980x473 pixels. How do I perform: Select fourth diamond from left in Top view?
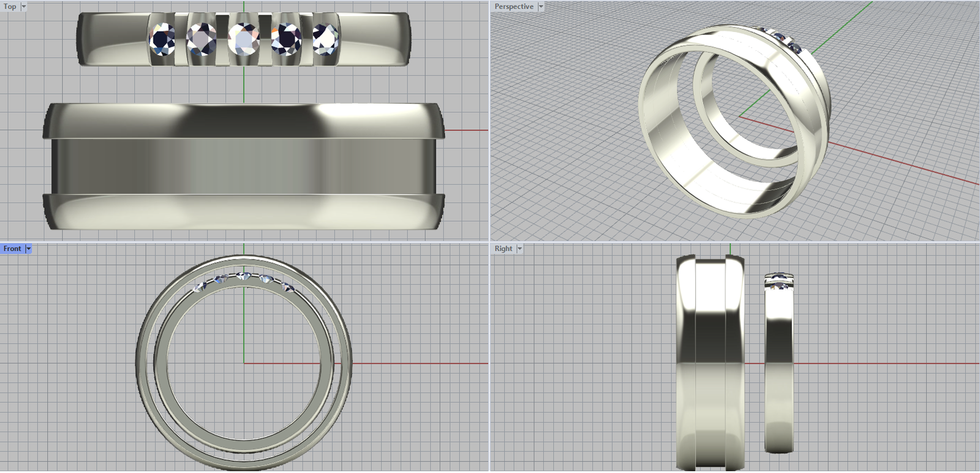[x=286, y=39]
